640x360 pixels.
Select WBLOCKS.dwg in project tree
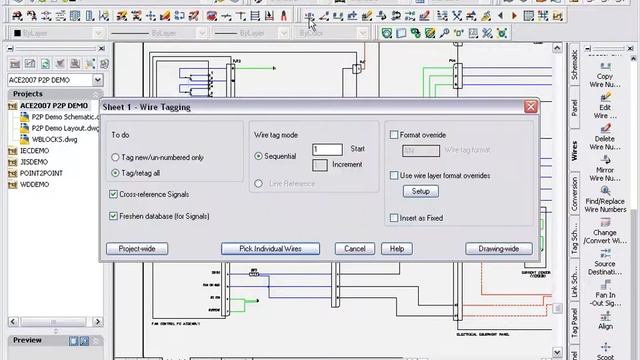coord(55,140)
